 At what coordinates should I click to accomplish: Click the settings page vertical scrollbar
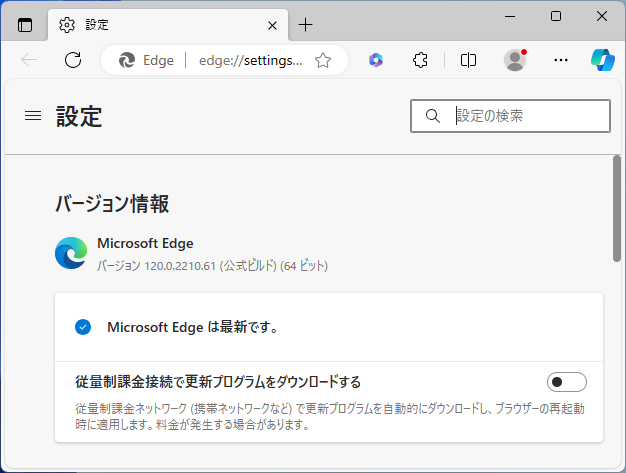tap(617, 208)
